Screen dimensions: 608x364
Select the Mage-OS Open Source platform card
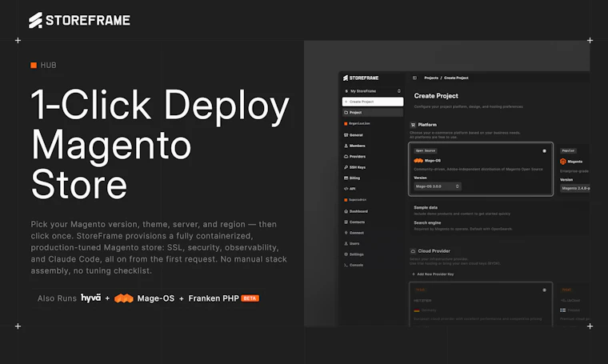tap(481, 169)
